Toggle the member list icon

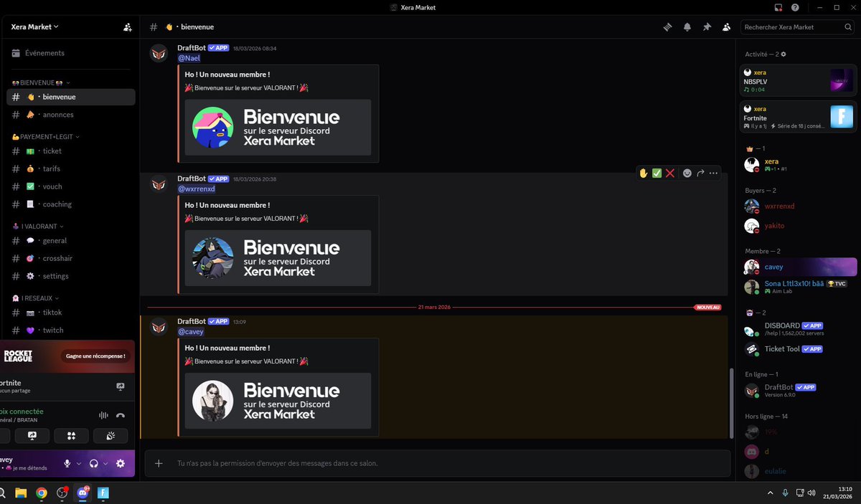726,27
